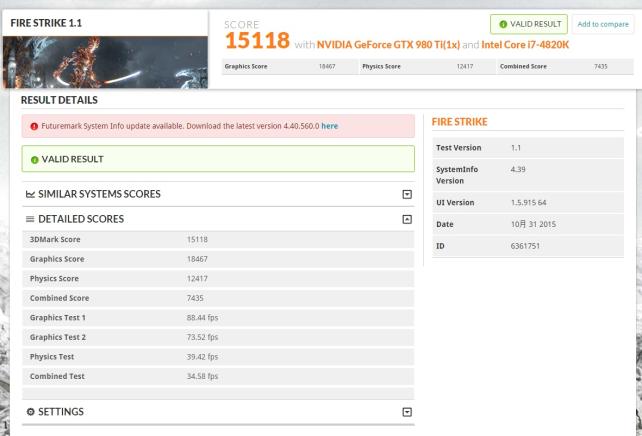642x436 pixels.
Task: Click the 34.58 fps value
Action: [202, 376]
